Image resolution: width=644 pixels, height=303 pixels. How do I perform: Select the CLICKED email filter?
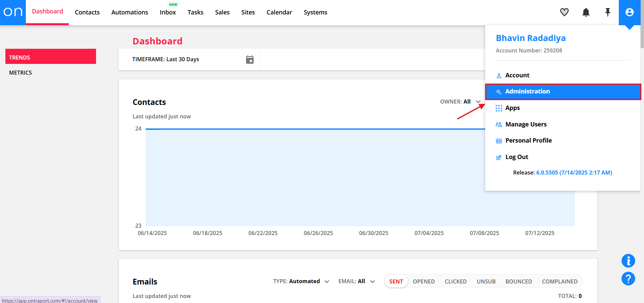point(456,281)
